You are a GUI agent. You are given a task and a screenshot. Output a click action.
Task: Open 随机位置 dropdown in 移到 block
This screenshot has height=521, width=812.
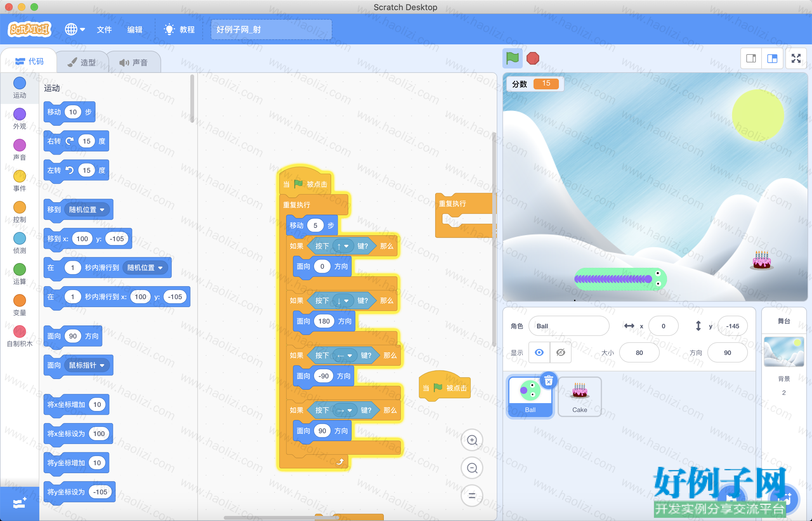coord(87,210)
